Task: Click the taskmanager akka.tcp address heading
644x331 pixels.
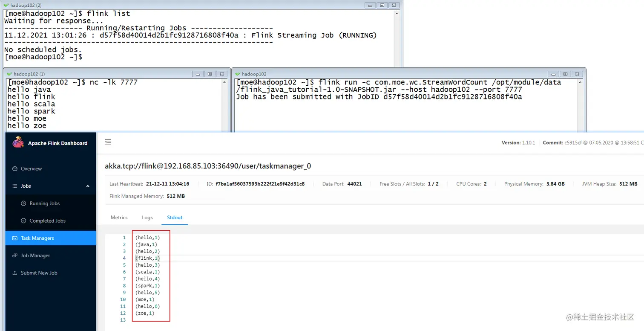Action: 208,166
